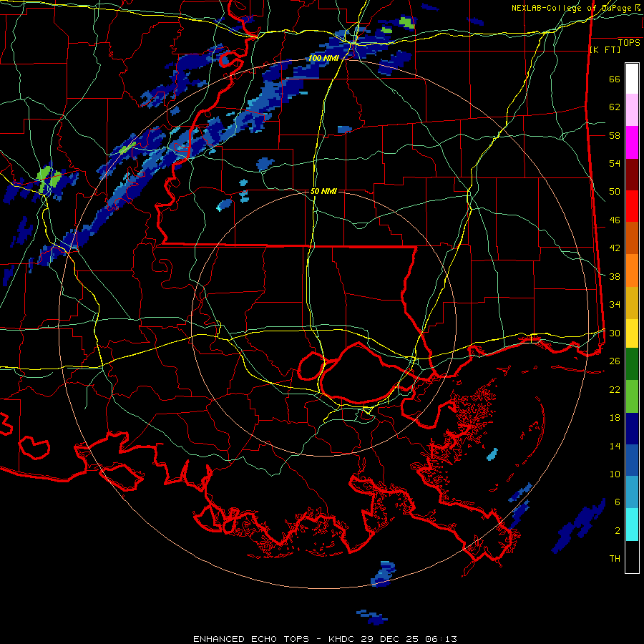
Task: Click the "14" legend value
Action: coord(615,446)
